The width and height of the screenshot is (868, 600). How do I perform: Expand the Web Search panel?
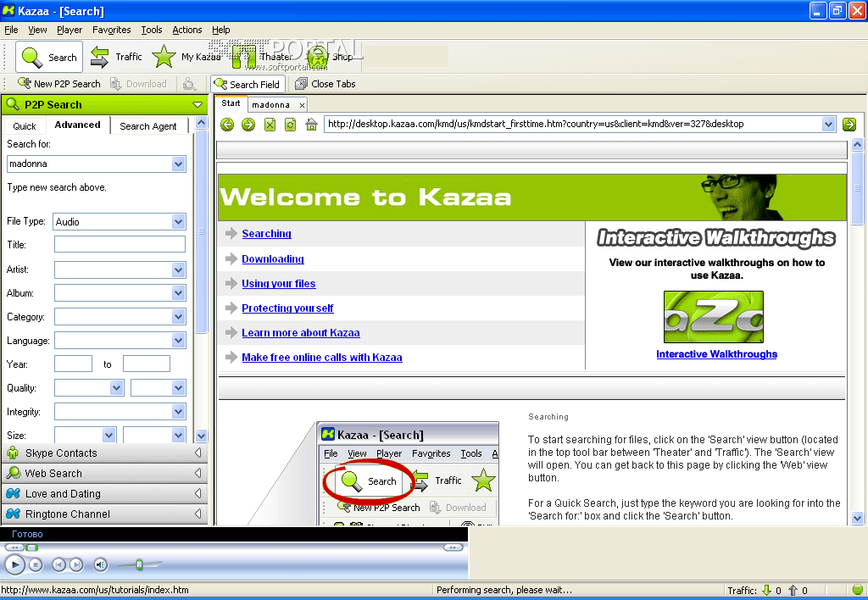click(x=105, y=473)
